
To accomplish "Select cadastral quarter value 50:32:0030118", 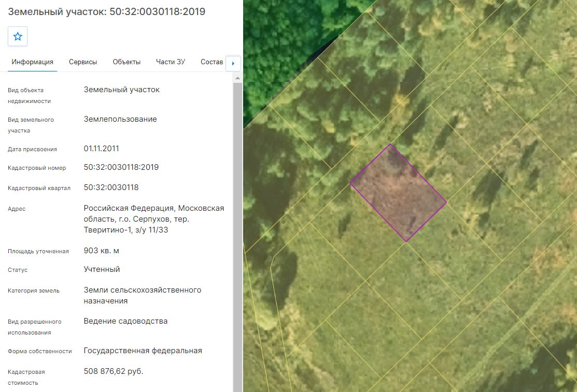I will pyautogui.click(x=111, y=187).
